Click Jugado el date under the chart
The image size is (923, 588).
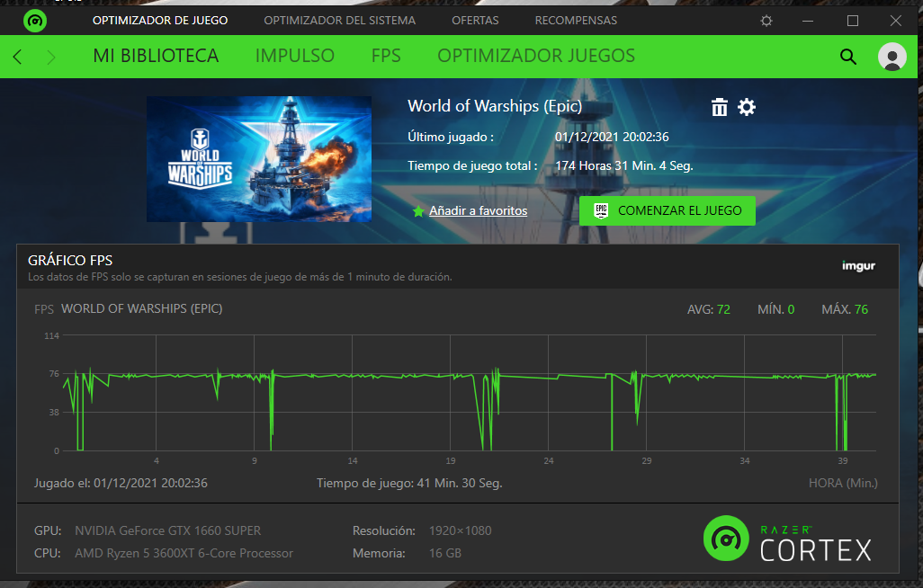click(121, 483)
